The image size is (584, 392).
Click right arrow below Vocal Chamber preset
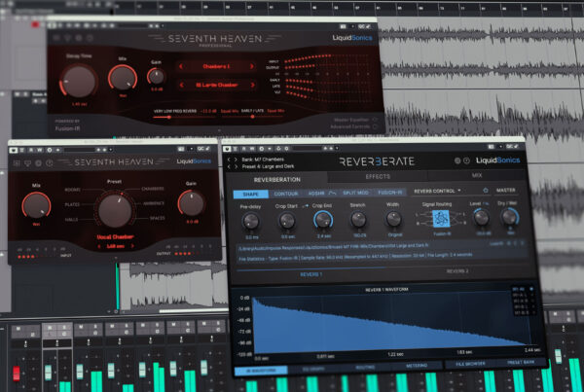(x=131, y=246)
